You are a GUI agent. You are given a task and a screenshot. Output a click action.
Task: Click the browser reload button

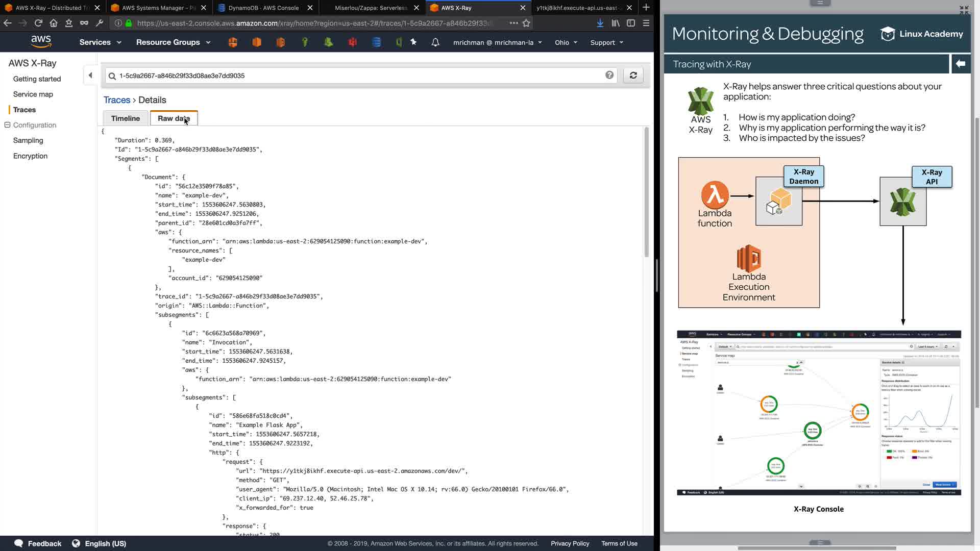pos(38,23)
